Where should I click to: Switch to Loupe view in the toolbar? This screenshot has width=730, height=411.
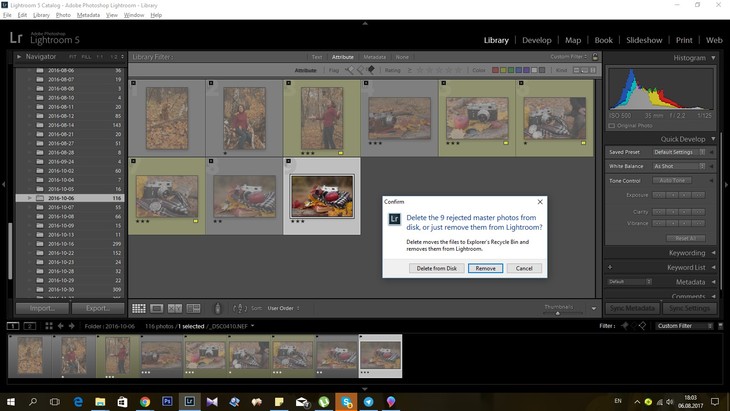(157, 308)
